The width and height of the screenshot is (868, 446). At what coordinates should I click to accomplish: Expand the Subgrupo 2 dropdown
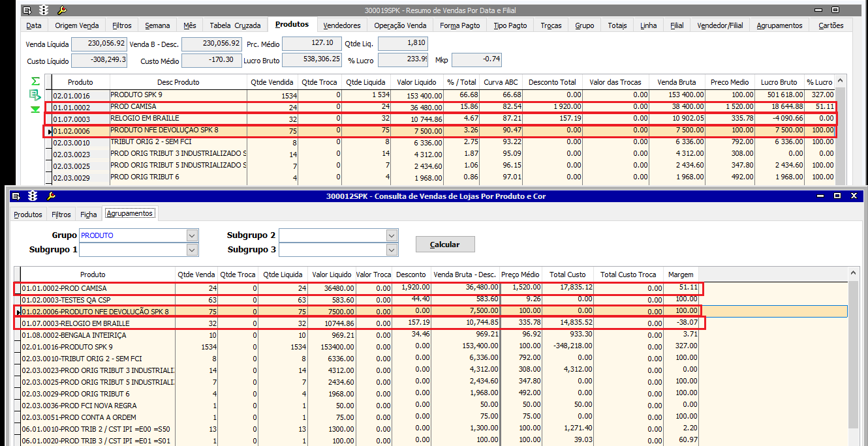(x=391, y=235)
